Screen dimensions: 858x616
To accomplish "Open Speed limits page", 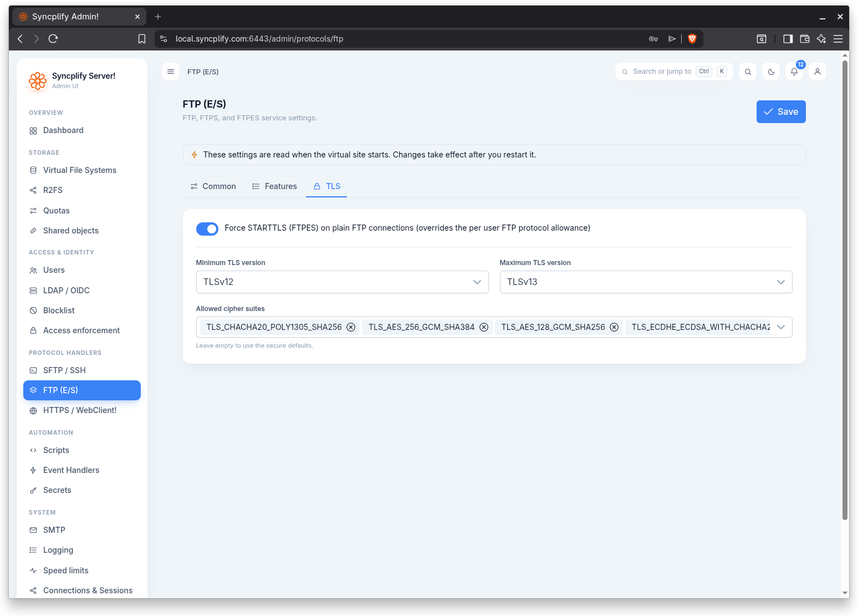I will pyautogui.click(x=82, y=571).
